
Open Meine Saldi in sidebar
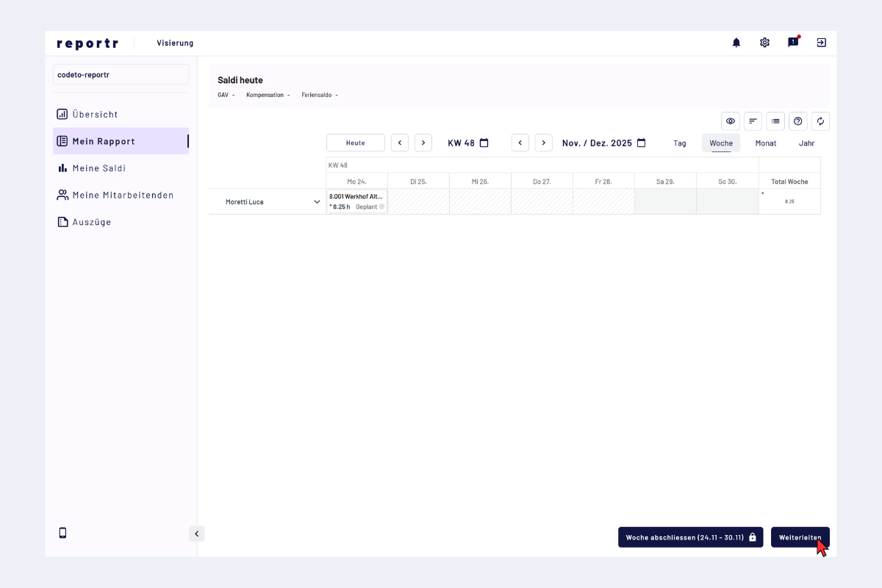(x=98, y=168)
